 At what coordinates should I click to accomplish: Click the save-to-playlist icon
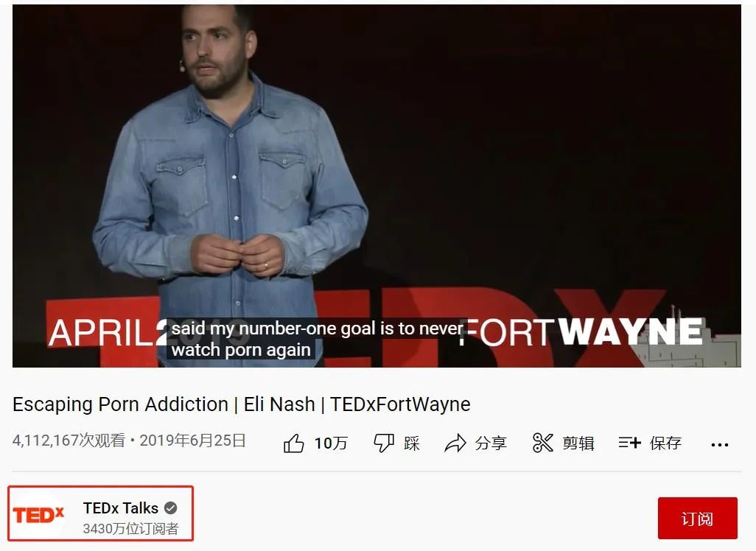click(x=630, y=442)
